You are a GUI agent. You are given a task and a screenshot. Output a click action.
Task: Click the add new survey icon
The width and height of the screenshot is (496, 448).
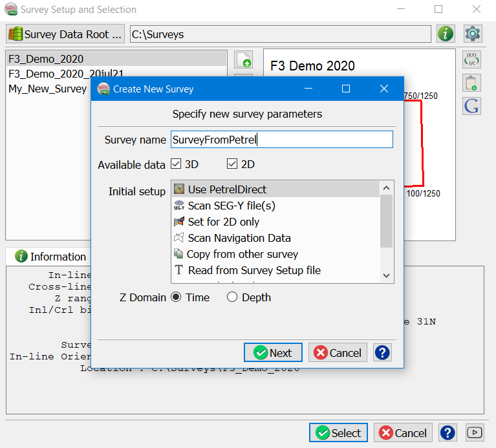(243, 60)
